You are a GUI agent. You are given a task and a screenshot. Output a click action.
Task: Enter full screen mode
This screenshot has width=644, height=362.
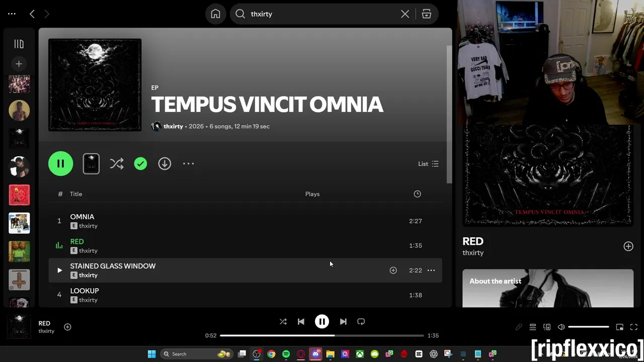tap(634, 327)
